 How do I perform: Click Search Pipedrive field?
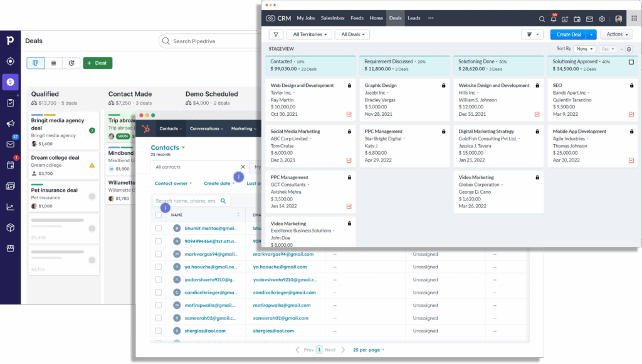[209, 41]
